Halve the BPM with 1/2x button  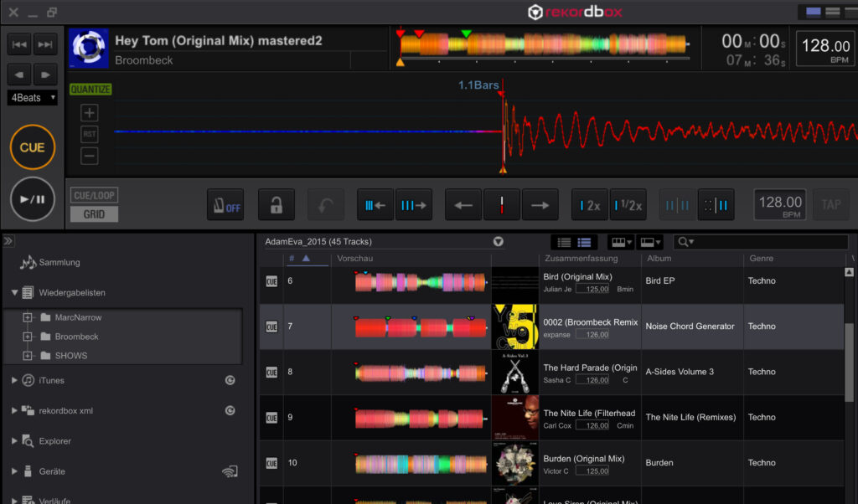coord(628,205)
